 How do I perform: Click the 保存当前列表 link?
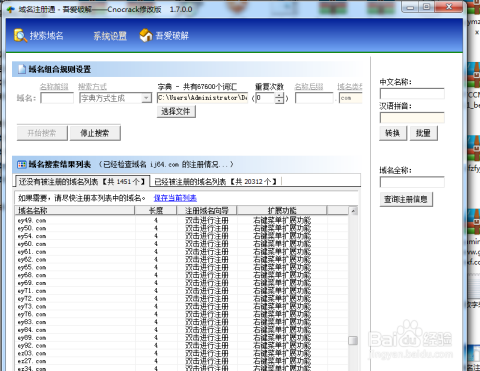(x=175, y=198)
